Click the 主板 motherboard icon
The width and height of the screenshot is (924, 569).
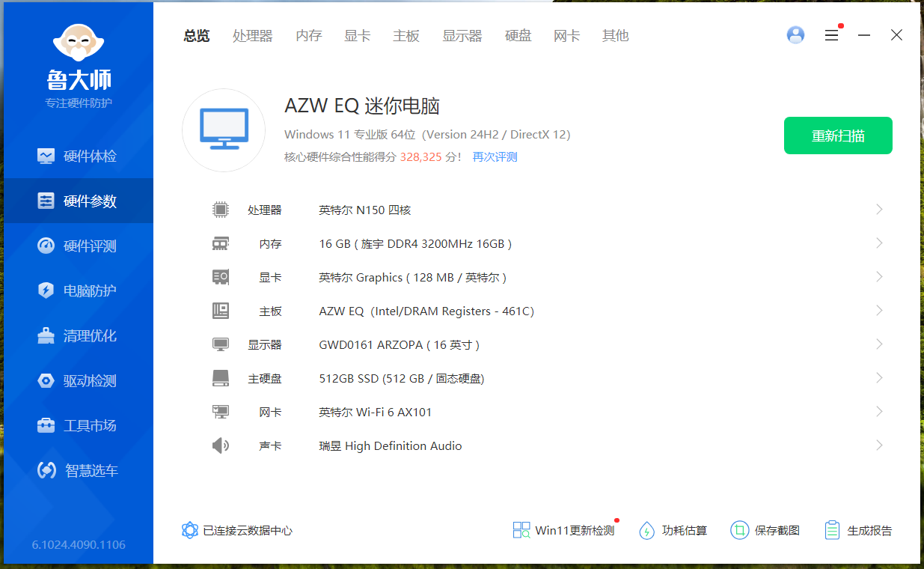(x=220, y=311)
